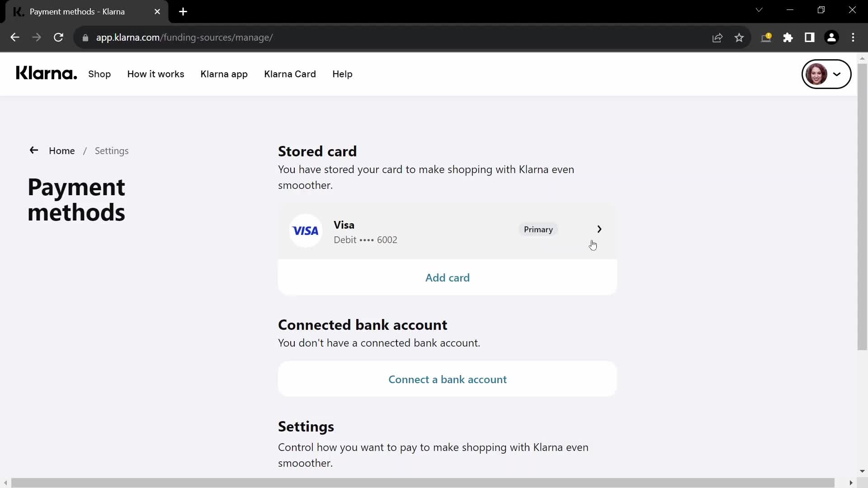Click the Visa card logo
The image size is (868, 488).
pos(306,231)
